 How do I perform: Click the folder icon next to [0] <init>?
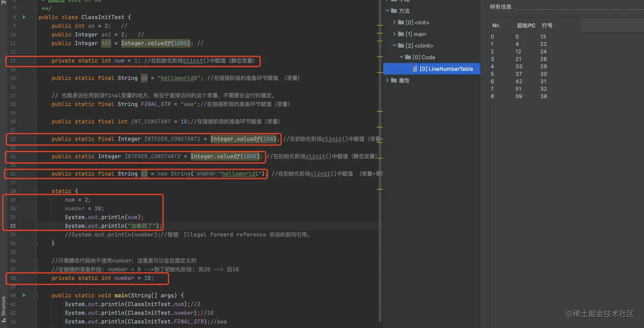pos(401,22)
